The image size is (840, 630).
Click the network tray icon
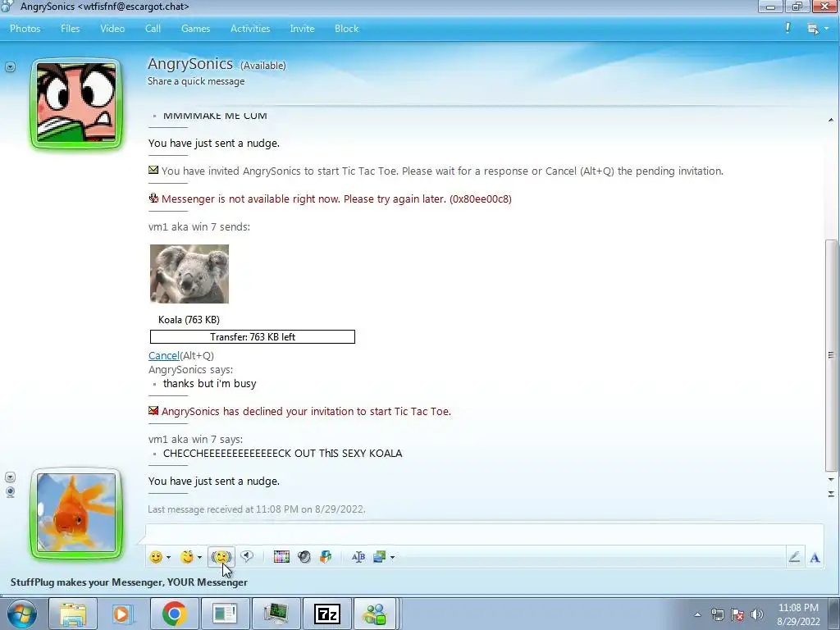coord(717,614)
